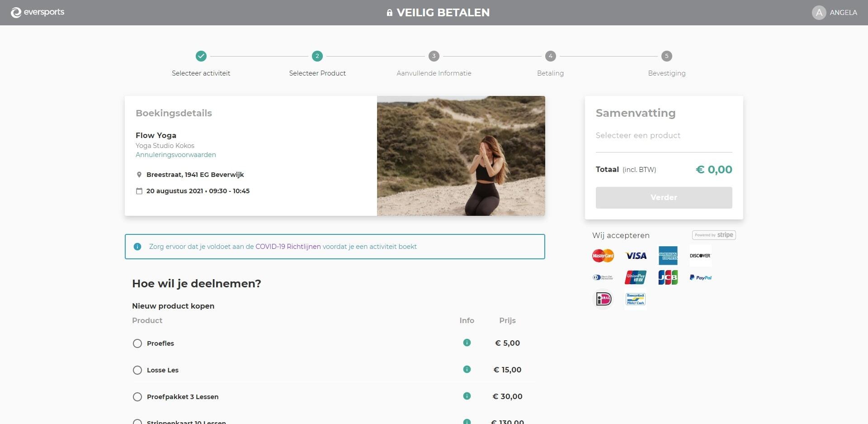Click the Bancontact Mister Cash logo

pyautogui.click(x=636, y=299)
